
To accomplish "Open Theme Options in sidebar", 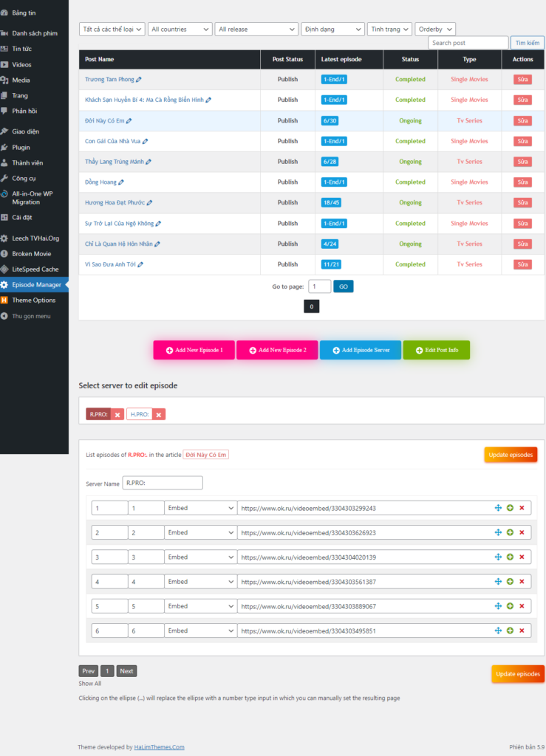I will [34, 300].
